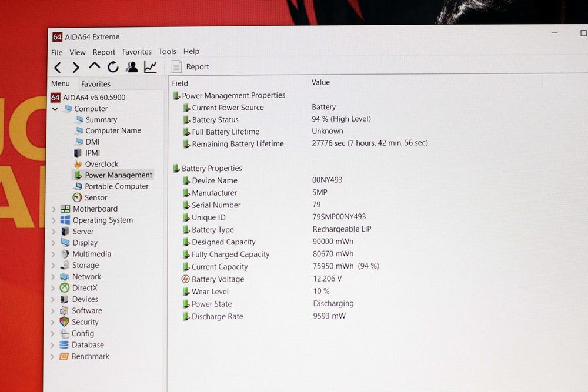Expand the Config node
Viewport: 588px width, 392px height.
click(x=52, y=334)
